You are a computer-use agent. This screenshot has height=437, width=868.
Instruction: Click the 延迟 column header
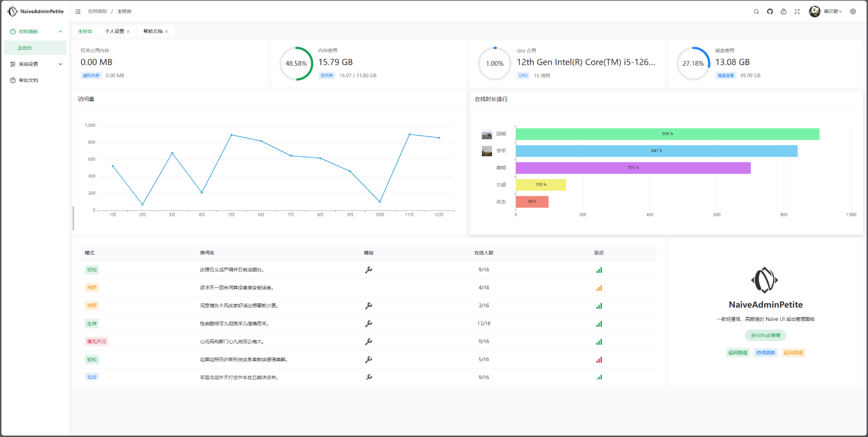599,253
